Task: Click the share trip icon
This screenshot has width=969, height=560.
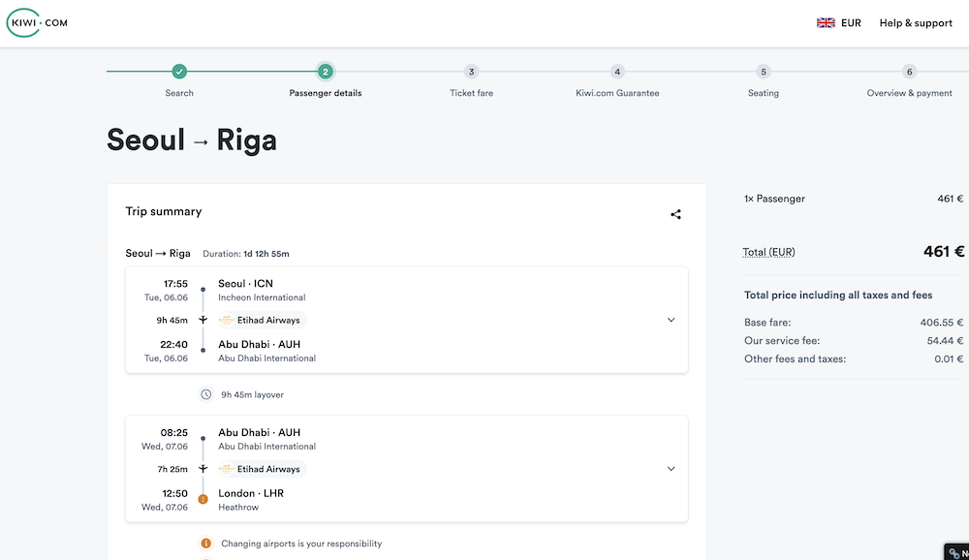Action: click(675, 214)
